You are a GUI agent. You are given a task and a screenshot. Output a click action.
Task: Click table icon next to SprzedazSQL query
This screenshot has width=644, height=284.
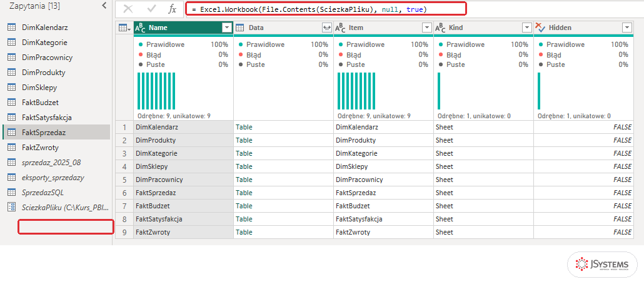pyautogui.click(x=11, y=192)
